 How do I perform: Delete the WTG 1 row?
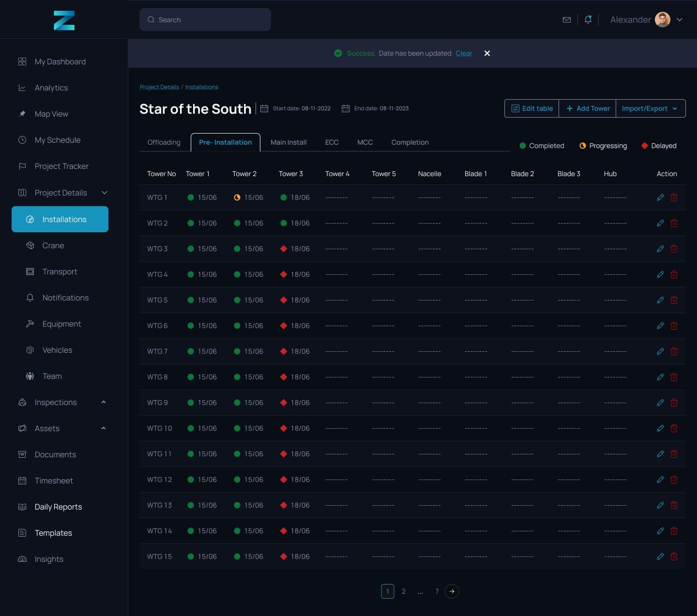(x=674, y=197)
